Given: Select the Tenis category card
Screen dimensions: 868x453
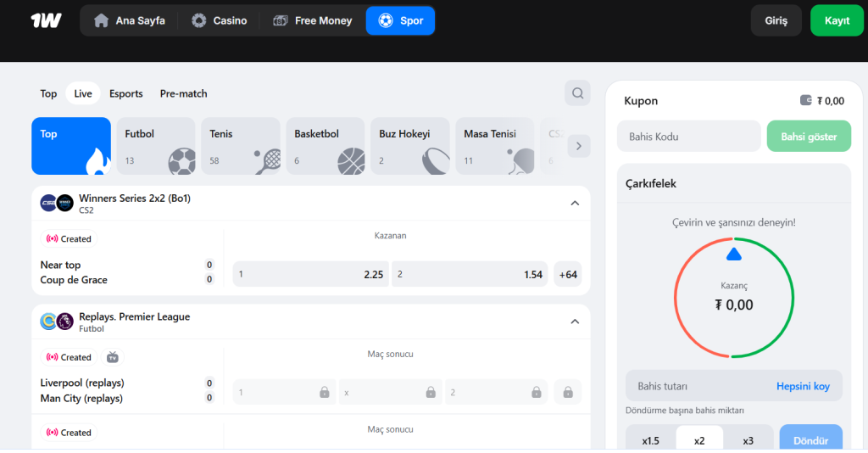Looking at the screenshot, I should 241,146.
